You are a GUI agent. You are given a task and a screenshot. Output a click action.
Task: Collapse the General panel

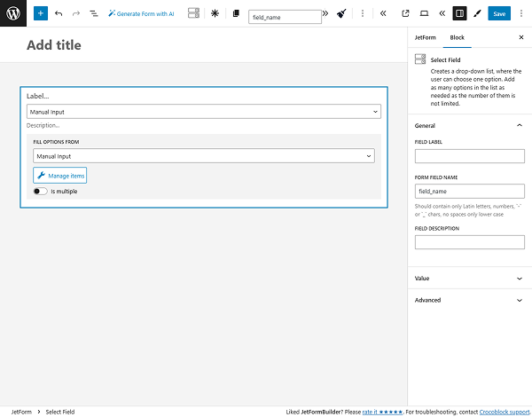pyautogui.click(x=470, y=126)
